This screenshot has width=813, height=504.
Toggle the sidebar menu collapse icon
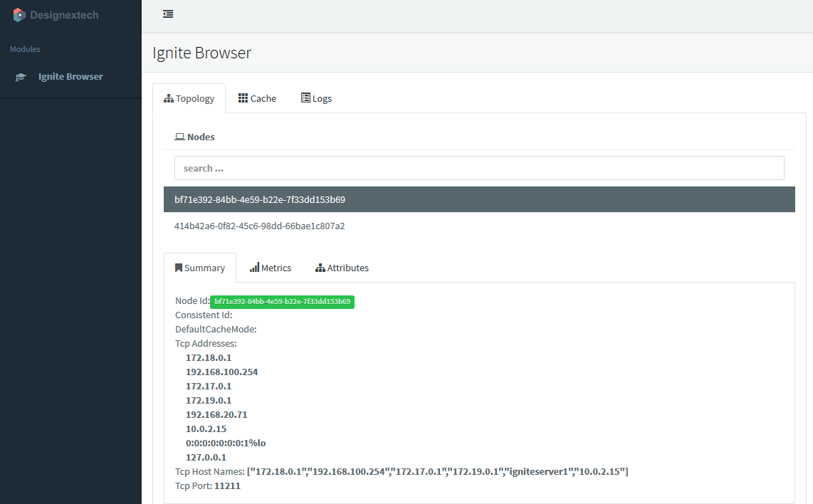pyautogui.click(x=168, y=14)
